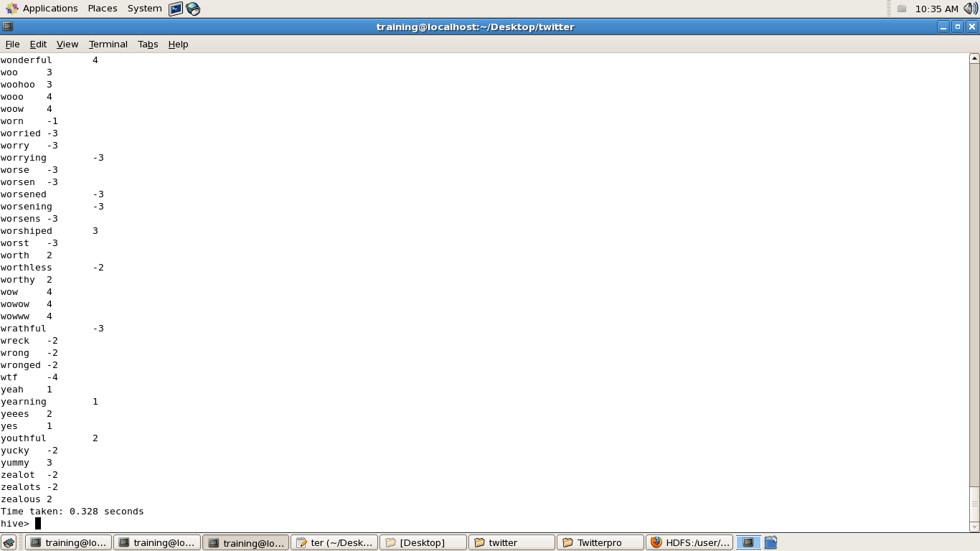Click the greyed notification tray icon near clock
Image resolution: width=980 pixels, height=551 pixels.
click(x=902, y=9)
